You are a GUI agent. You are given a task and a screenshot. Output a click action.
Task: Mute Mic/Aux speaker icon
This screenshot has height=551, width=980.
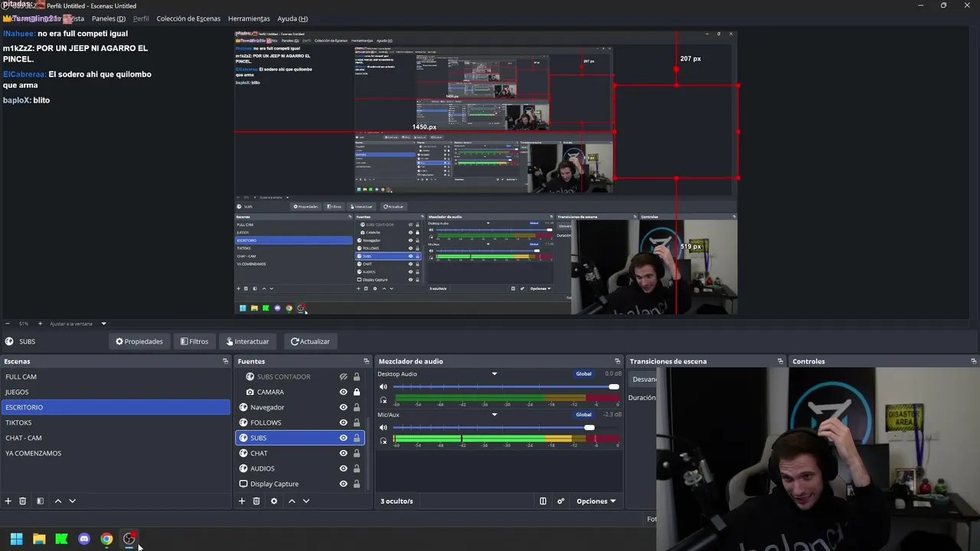pos(384,428)
